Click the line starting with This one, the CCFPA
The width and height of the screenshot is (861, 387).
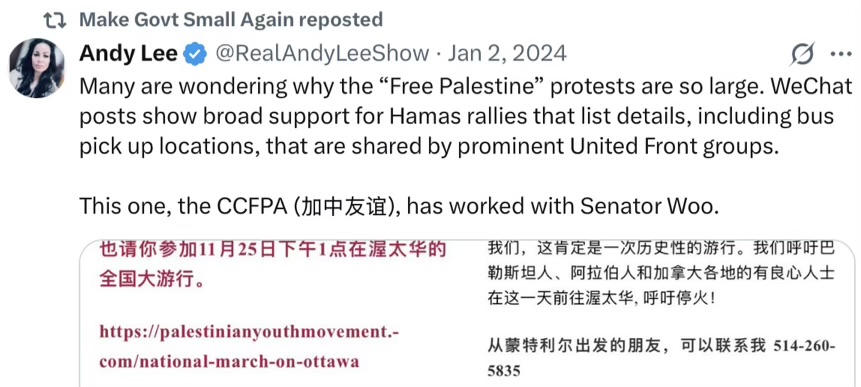[399, 206]
